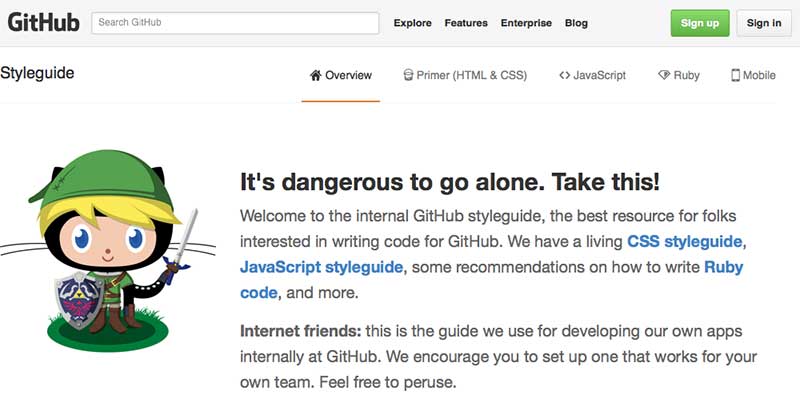Screen dimensions: 800x400
Task: Follow the Ruby code link
Action: tap(491, 280)
